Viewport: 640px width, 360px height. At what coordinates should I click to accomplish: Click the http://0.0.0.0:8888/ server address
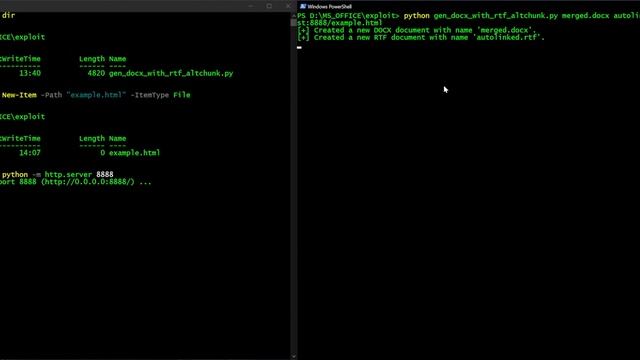pyautogui.click(x=87, y=182)
